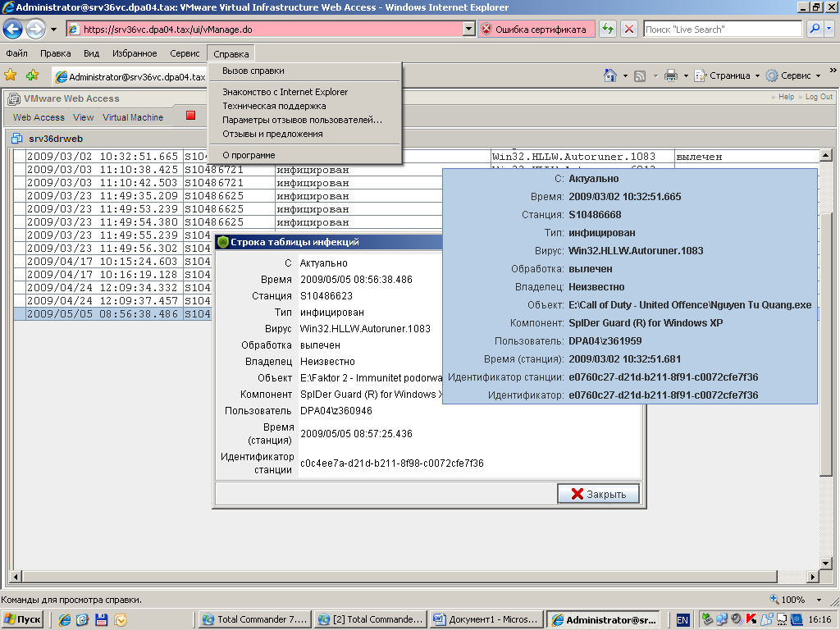840x630 pixels.
Task: Click the 'Ошибка сертификата' certificate warning
Action: [x=536, y=30]
